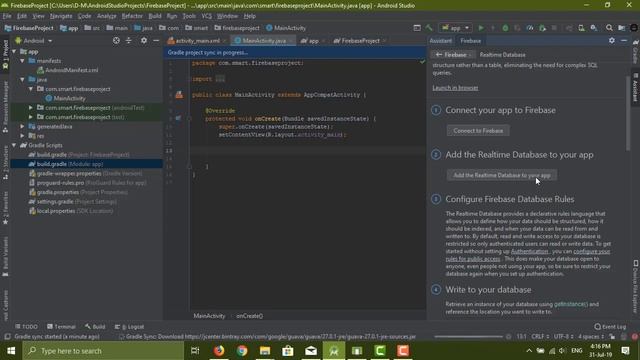Image resolution: width=640 pixels, height=360 pixels.
Task: Expand com.smart.firebaseproject (test) package
Action: pos(31,117)
